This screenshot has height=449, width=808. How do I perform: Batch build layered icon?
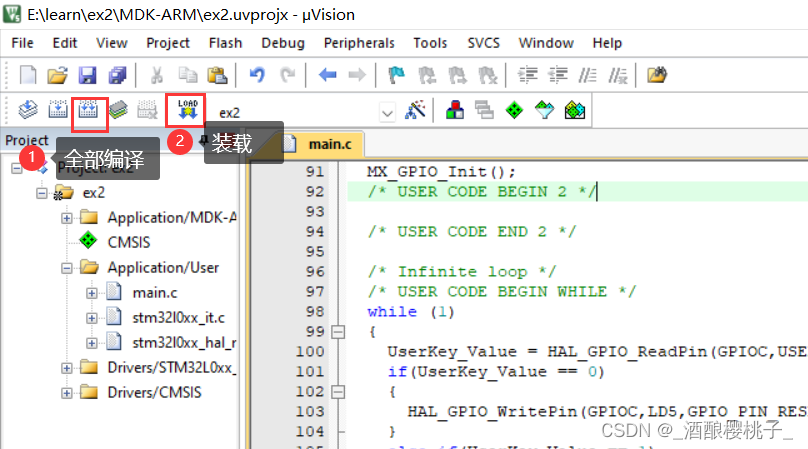[x=119, y=110]
